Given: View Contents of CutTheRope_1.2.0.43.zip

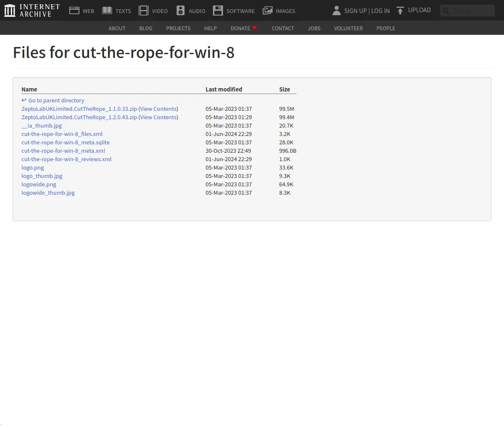Looking at the screenshot, I should 158,117.
